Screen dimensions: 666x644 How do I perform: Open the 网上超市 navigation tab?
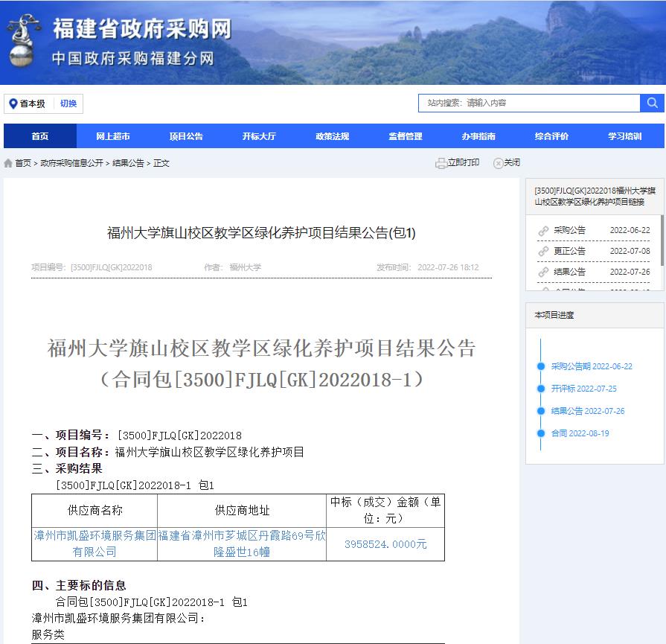coord(113,136)
